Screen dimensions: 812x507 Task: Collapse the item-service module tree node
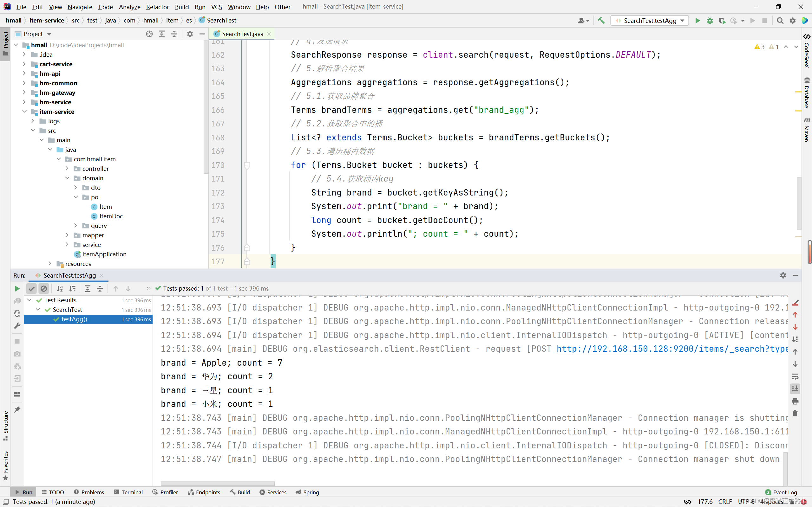point(24,112)
